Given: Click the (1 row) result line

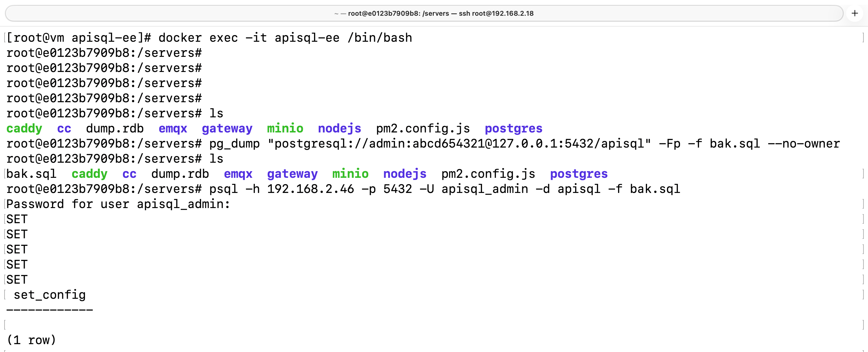Looking at the screenshot, I should point(31,340).
